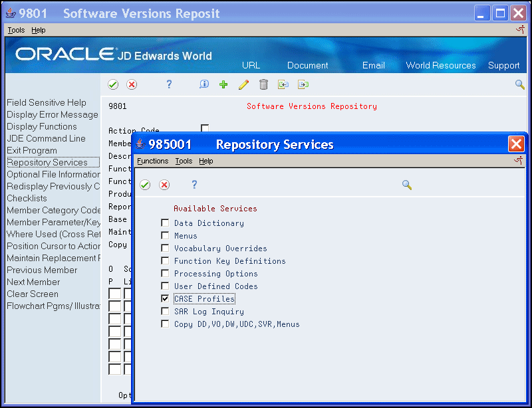
Task: Click the trash can Delete icon
Action: point(263,84)
